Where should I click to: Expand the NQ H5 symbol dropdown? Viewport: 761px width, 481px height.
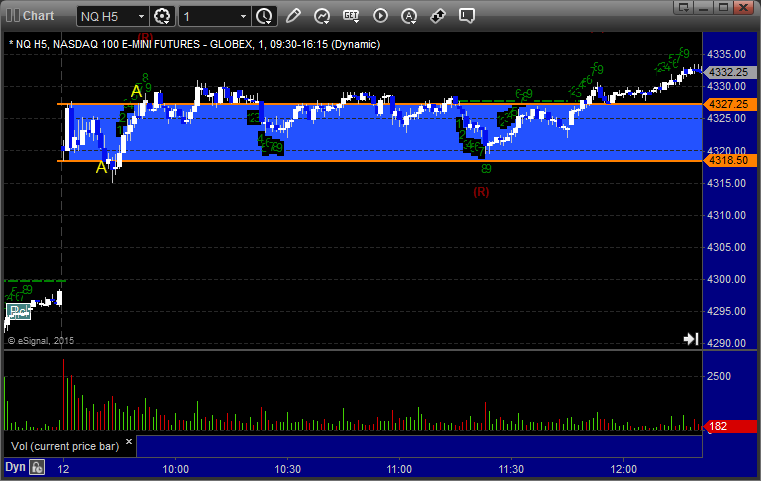[x=141, y=17]
